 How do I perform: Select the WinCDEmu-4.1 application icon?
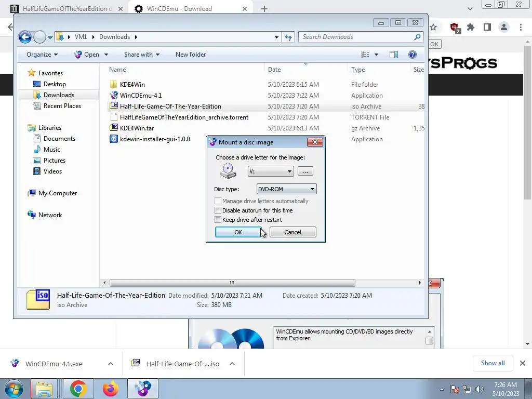tap(114, 96)
